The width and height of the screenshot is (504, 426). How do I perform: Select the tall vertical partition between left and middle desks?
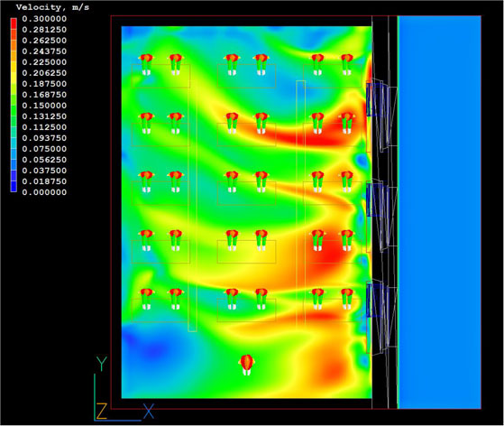(192, 206)
